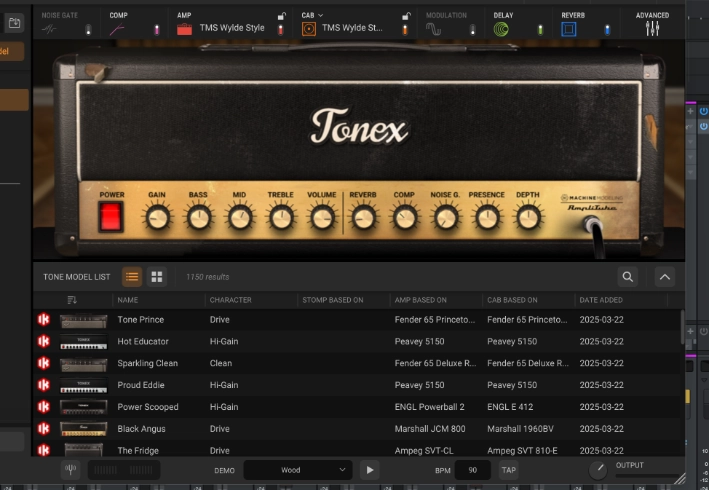Select the Black Angus amp thumbnail
This screenshot has width=709, height=490.
tap(84, 429)
